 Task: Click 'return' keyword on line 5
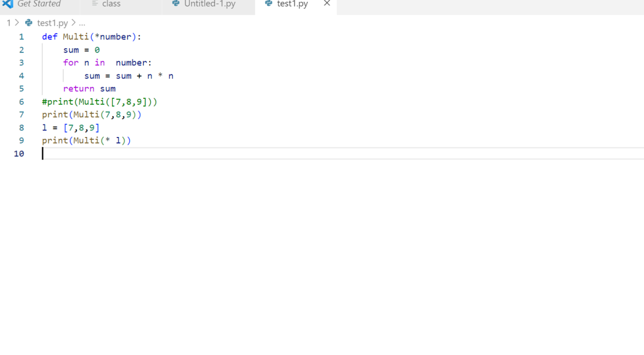click(79, 89)
